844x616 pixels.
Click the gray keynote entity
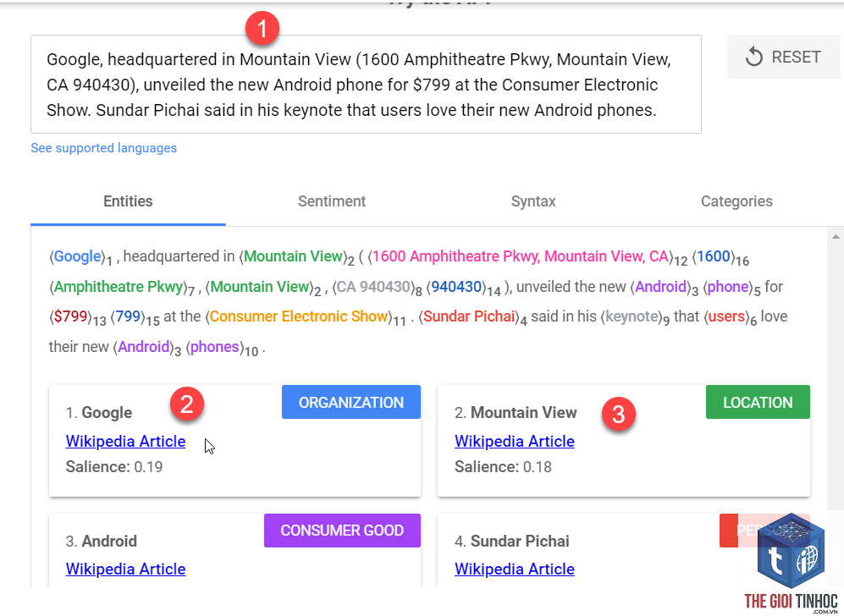pos(632,316)
